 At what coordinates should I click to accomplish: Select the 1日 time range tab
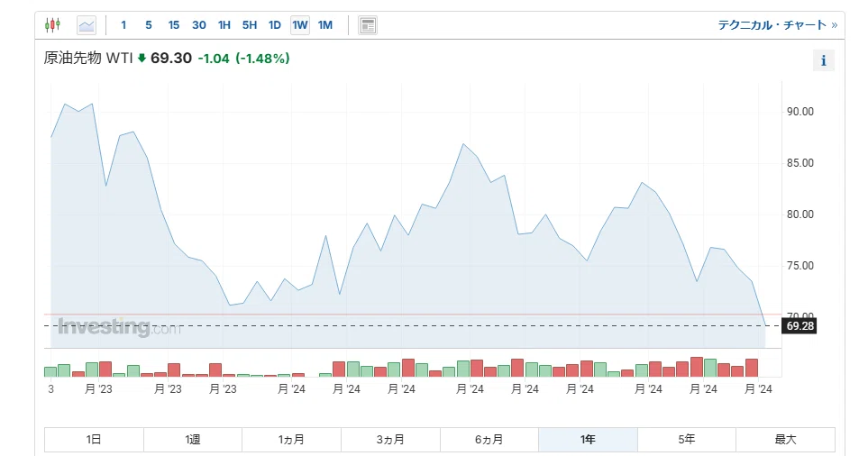[x=94, y=440]
